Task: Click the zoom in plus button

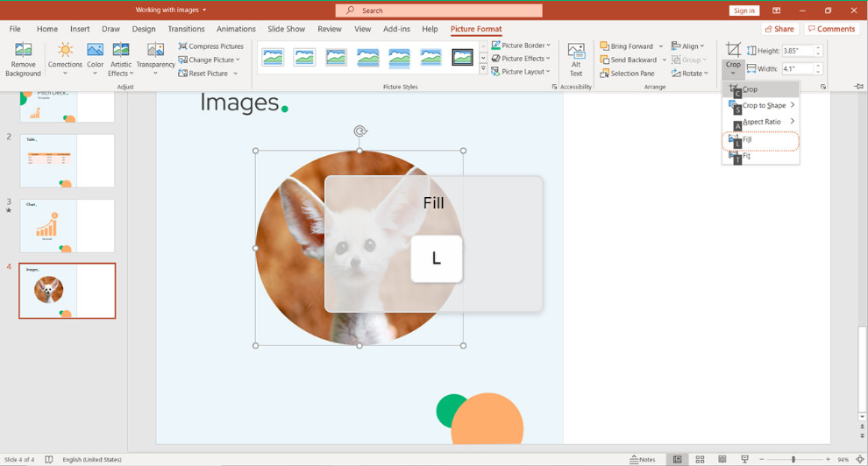Action: (x=828, y=459)
